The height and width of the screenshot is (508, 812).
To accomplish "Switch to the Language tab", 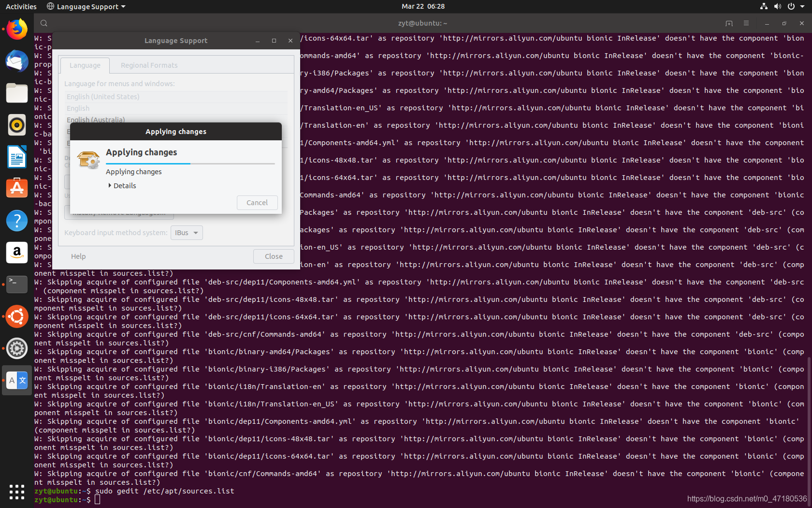I will click(x=85, y=65).
